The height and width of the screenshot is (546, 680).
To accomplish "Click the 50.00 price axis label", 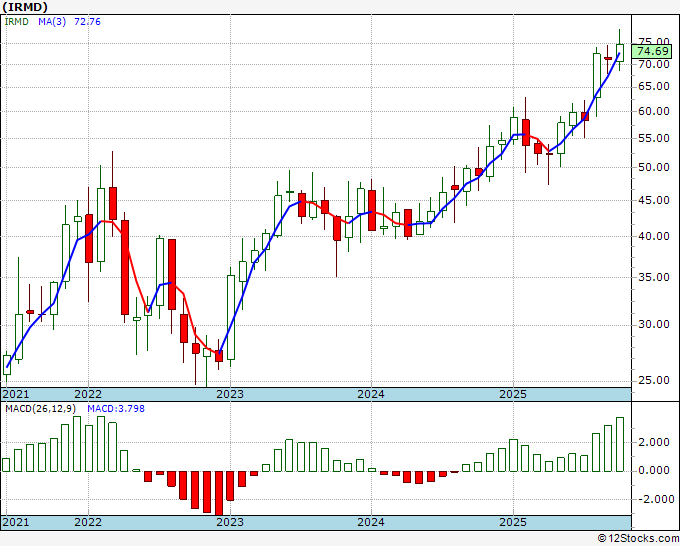I will click(x=654, y=167).
